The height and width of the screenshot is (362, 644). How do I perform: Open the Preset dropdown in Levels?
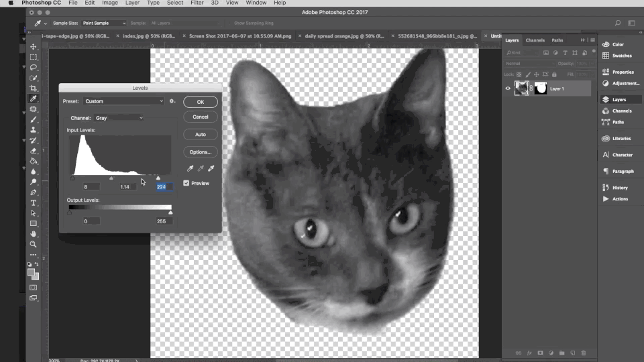click(123, 101)
